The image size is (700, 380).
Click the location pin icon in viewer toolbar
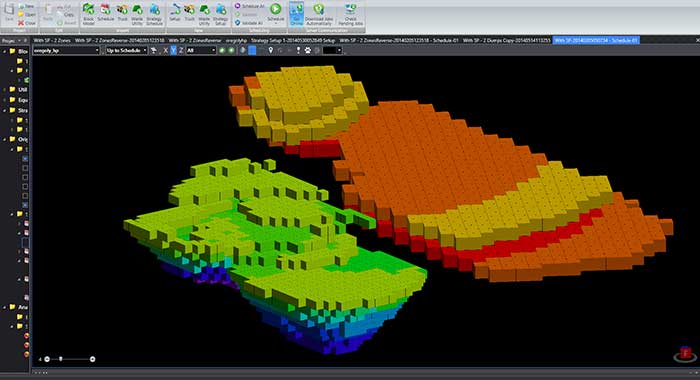point(271,50)
